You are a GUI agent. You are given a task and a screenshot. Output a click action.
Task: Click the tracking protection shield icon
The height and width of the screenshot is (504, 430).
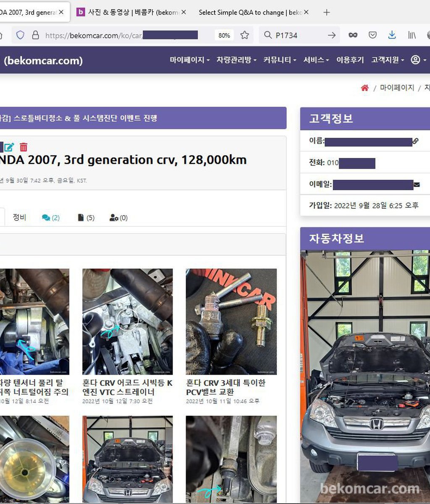tap(20, 35)
